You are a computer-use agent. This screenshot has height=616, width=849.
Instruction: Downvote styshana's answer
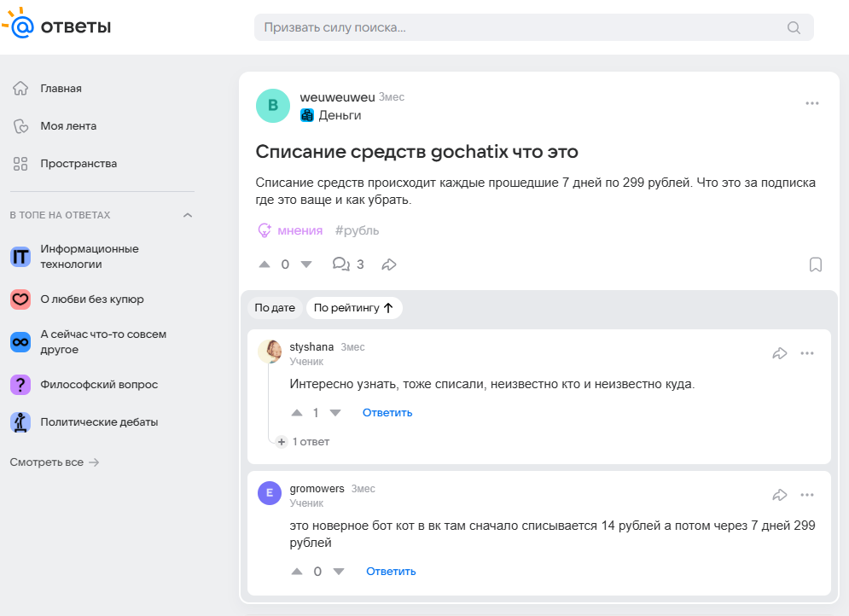point(335,413)
